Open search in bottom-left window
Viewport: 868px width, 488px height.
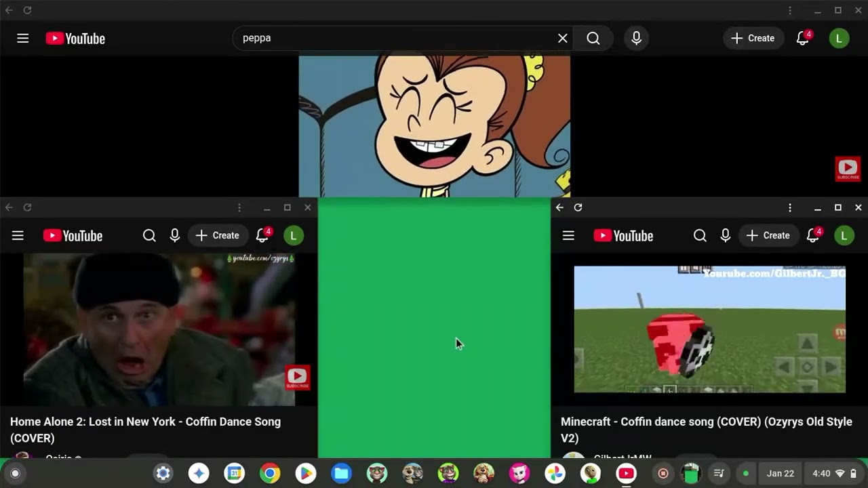149,236
